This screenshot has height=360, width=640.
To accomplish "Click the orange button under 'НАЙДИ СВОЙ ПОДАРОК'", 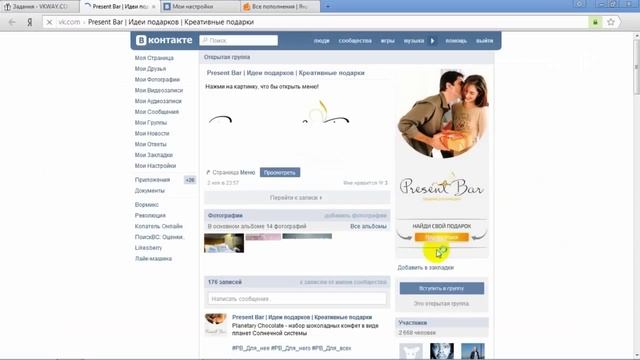I will (442, 237).
